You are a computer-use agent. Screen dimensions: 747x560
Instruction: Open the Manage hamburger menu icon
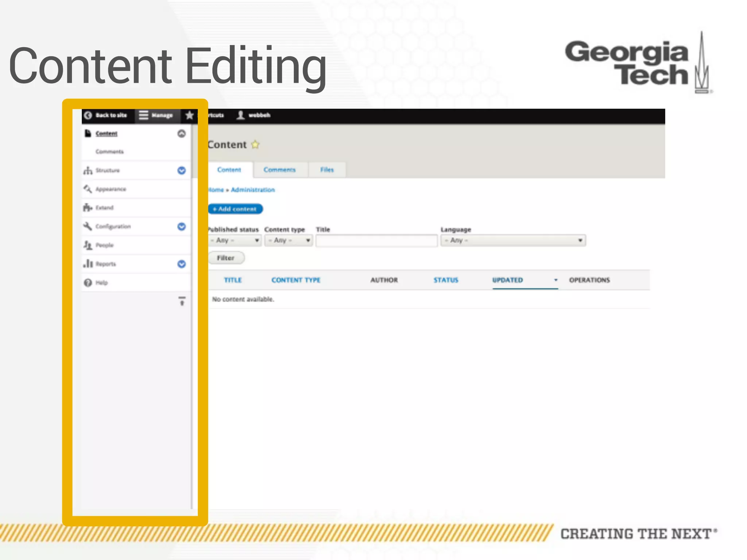(144, 115)
